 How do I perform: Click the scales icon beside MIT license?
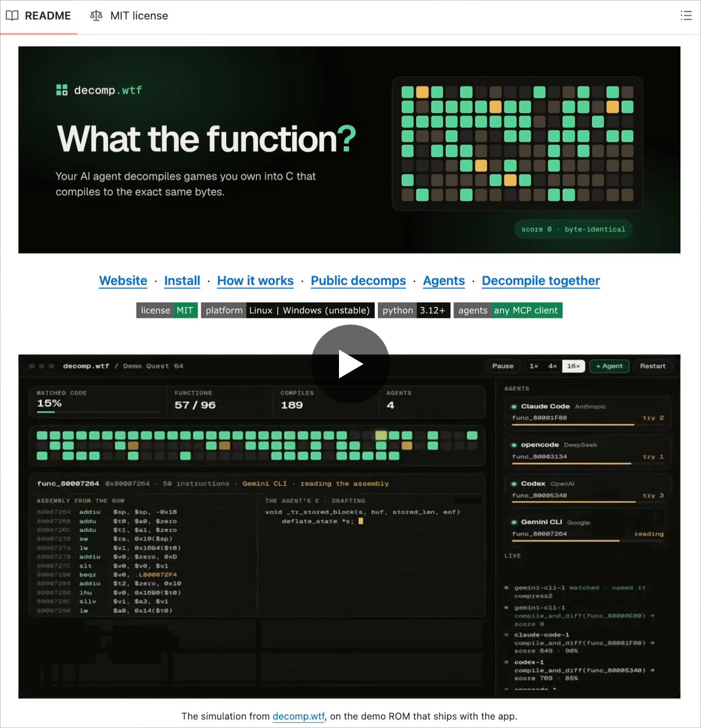[x=96, y=16]
